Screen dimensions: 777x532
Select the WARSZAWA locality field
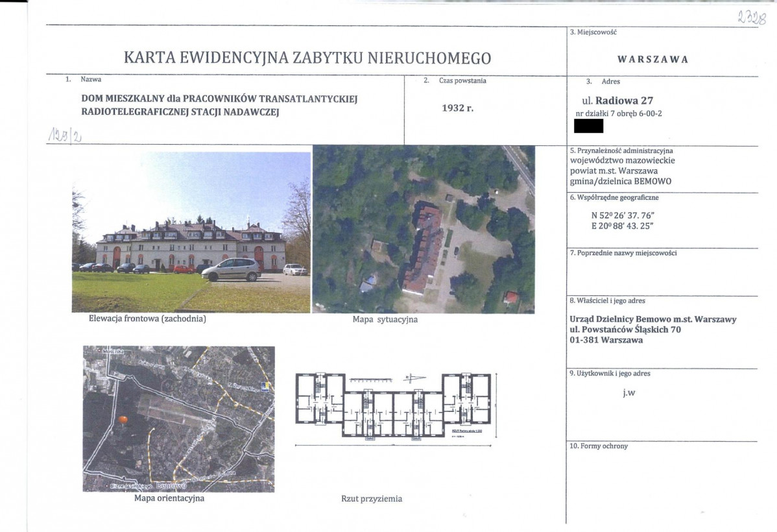click(x=652, y=60)
